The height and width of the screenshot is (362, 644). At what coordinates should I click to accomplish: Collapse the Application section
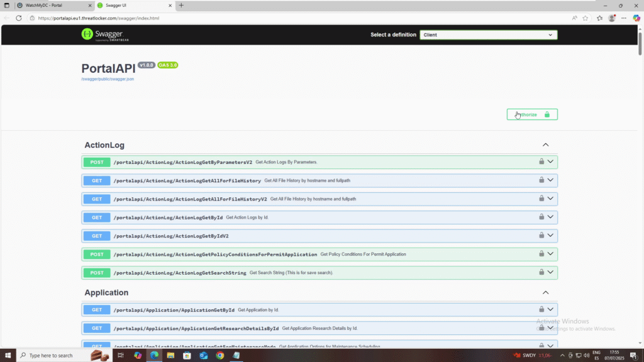[x=545, y=293]
